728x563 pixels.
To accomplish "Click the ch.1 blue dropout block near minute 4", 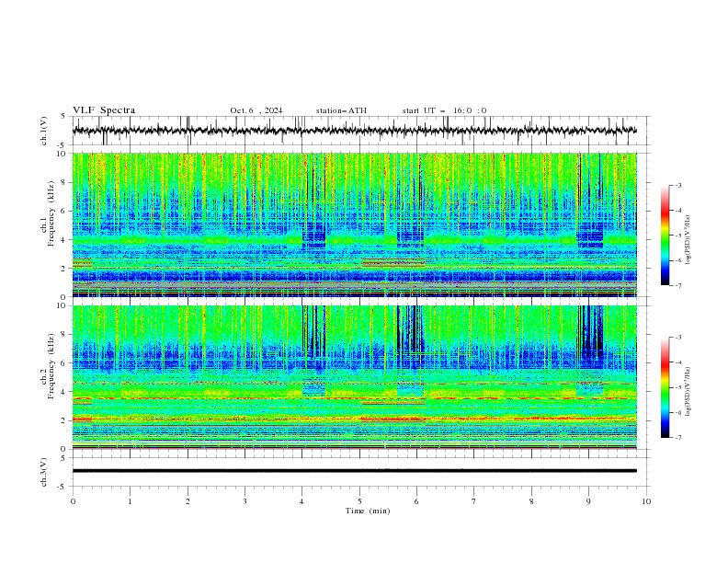I will [x=313, y=236].
